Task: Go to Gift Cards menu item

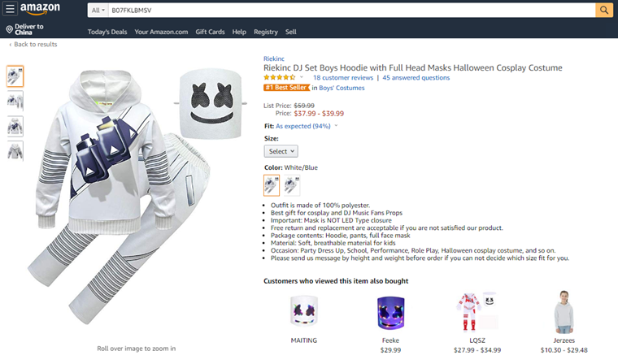Action: tap(210, 32)
